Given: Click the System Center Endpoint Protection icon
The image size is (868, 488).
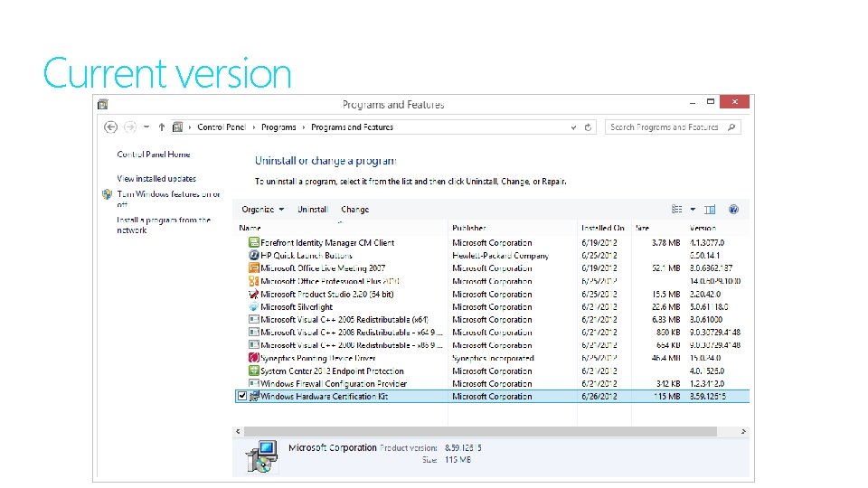Looking at the screenshot, I should point(253,371).
